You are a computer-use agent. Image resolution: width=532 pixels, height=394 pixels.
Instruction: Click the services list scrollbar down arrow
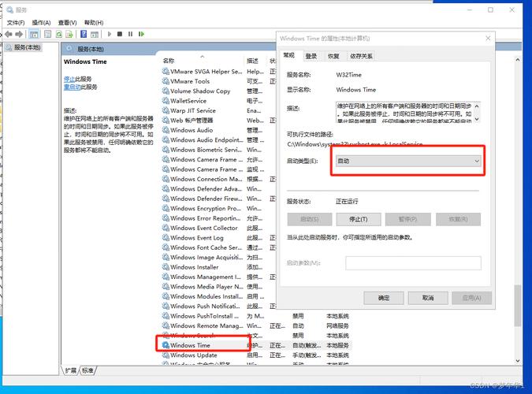pyautogui.click(x=517, y=360)
